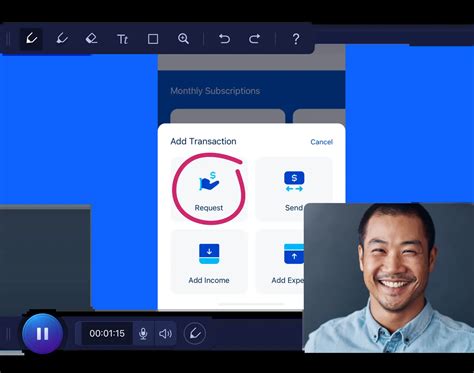
Task: Choose the Send transaction option
Action: 294,189
